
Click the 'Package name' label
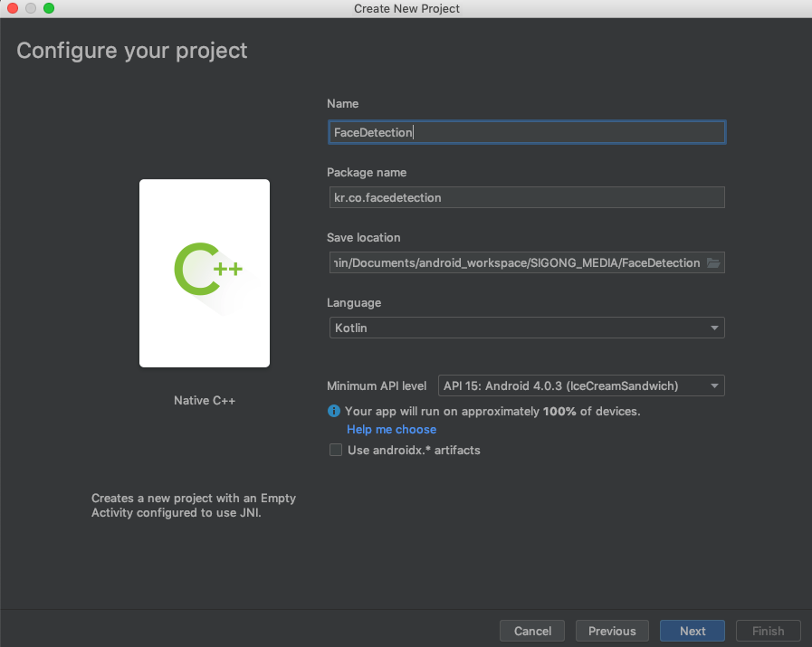click(x=367, y=172)
